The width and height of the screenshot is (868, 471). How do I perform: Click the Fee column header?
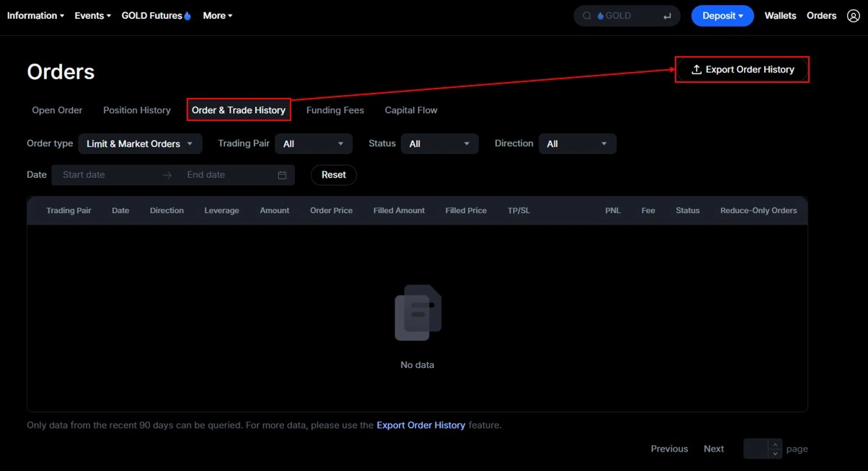tap(648, 210)
